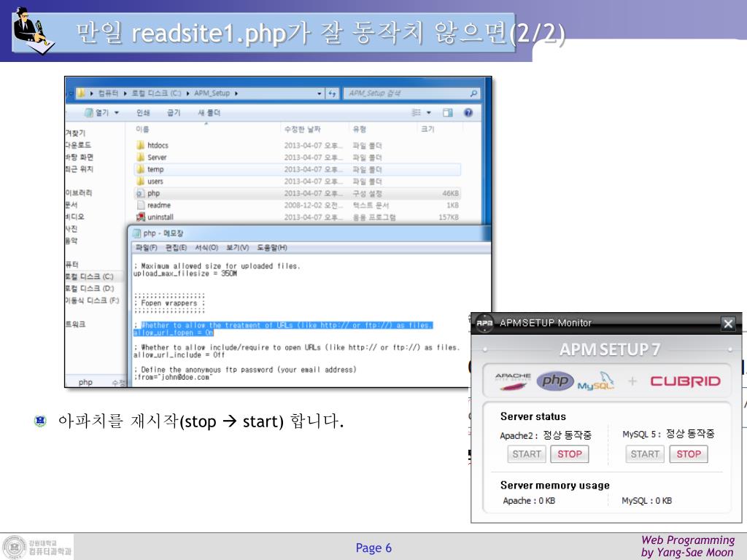747x560 pixels.
Task: Select 이동식 디스크 (F:) in the navigation pane
Action: 92,300
